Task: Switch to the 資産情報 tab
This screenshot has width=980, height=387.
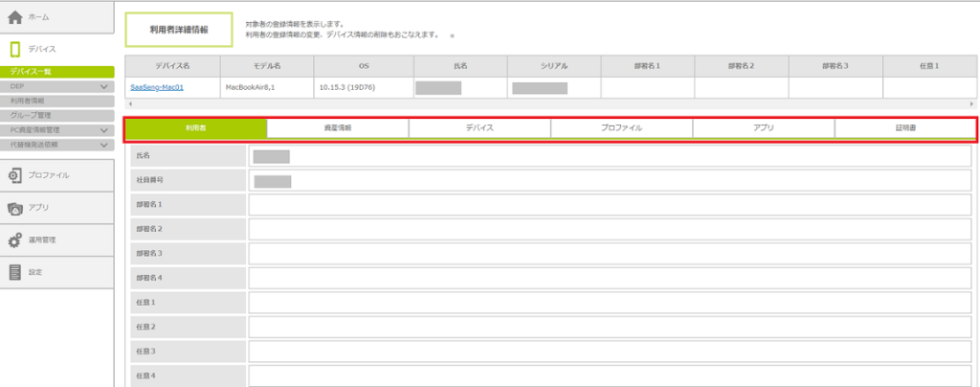Action: tap(337, 127)
